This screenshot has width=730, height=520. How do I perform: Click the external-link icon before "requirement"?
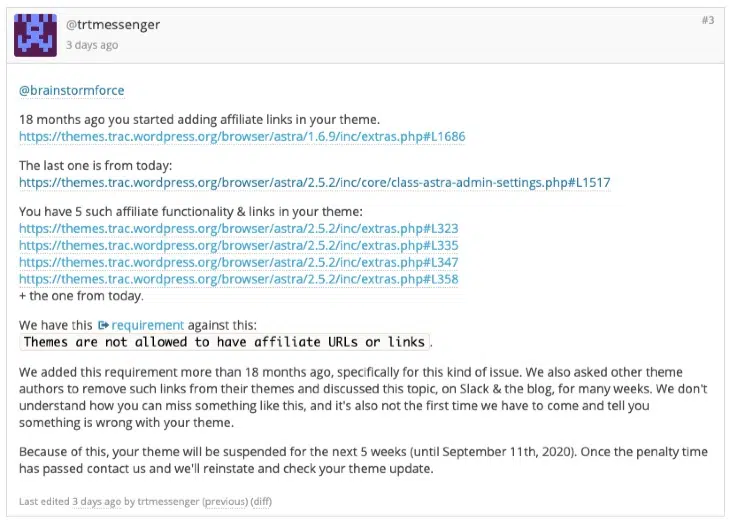click(103, 325)
